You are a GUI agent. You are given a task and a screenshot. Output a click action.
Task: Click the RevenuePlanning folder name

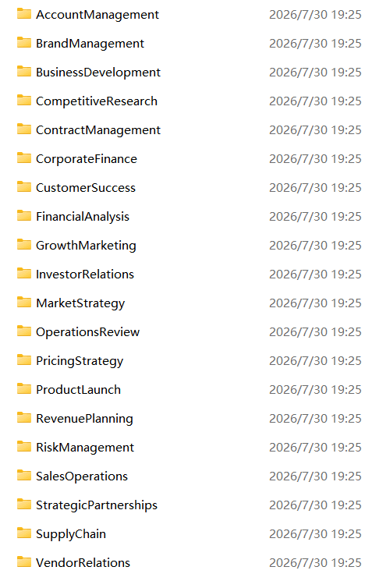pos(84,419)
